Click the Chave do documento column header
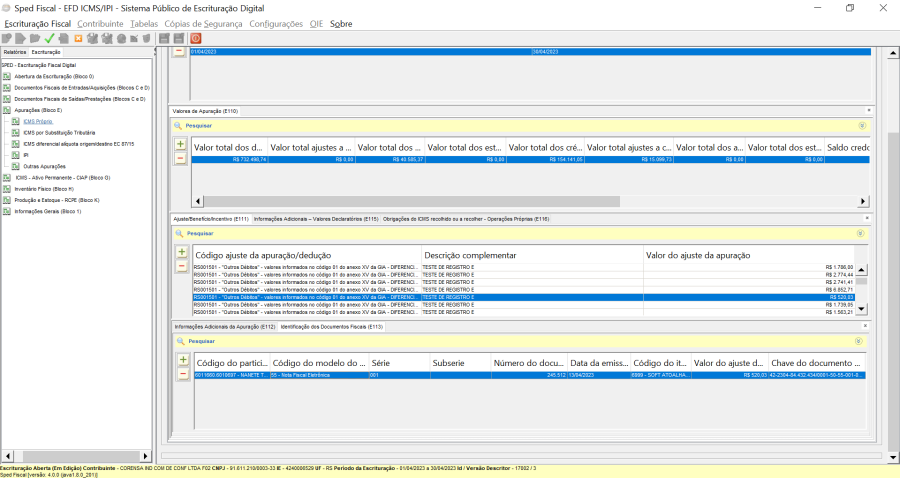This screenshot has width=900, height=478. click(x=816, y=363)
